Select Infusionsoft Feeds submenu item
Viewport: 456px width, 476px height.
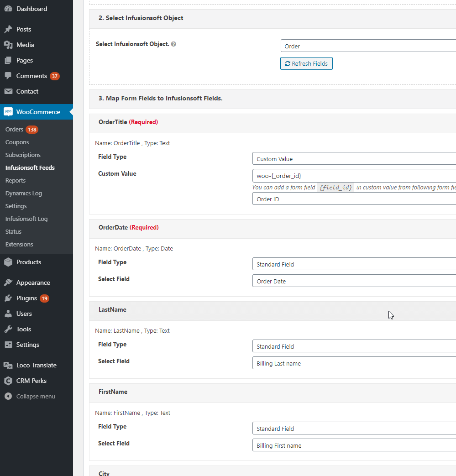30,167
